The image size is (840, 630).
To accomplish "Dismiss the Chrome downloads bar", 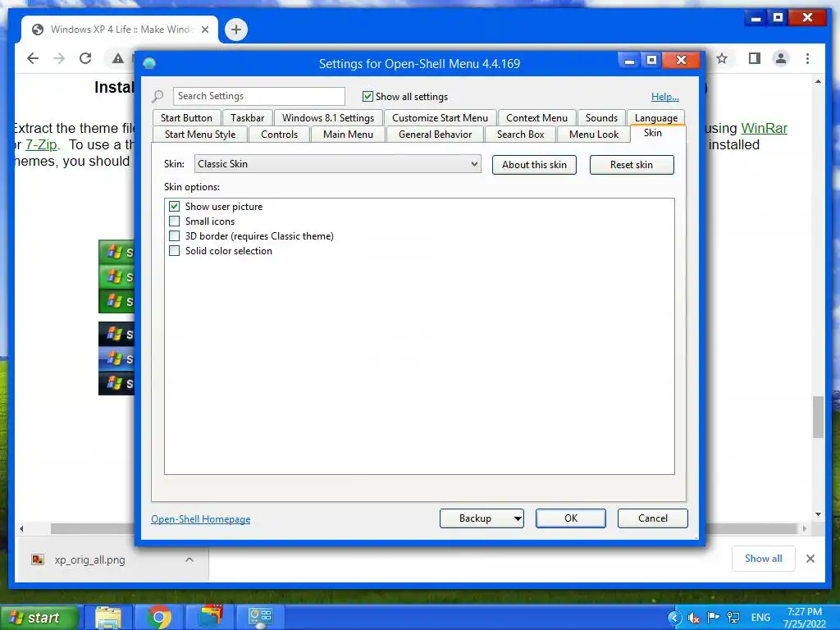I will point(810,559).
